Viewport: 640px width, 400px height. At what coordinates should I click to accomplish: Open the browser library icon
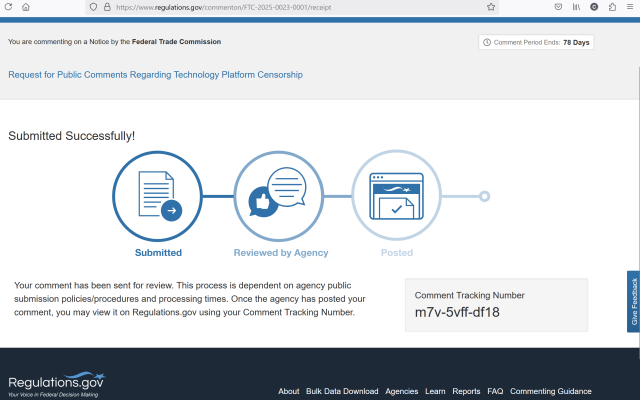coord(577,6)
